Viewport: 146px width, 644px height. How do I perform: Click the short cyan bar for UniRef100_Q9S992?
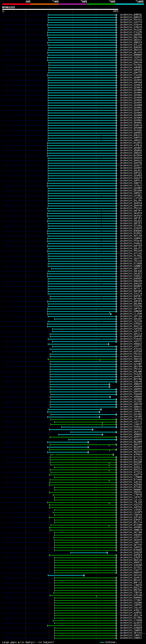coord(71,429)
